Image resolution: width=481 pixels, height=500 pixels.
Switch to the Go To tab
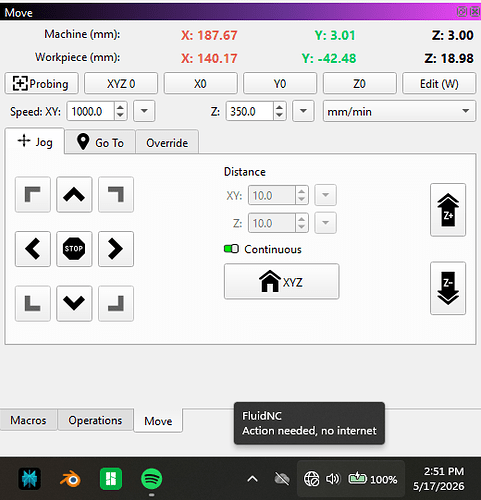pyautogui.click(x=100, y=142)
